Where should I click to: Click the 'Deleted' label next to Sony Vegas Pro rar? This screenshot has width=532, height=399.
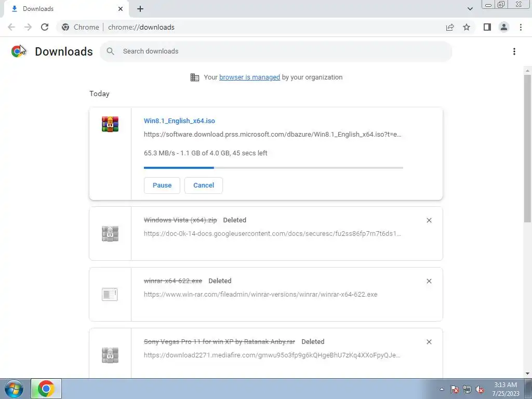tap(313, 342)
